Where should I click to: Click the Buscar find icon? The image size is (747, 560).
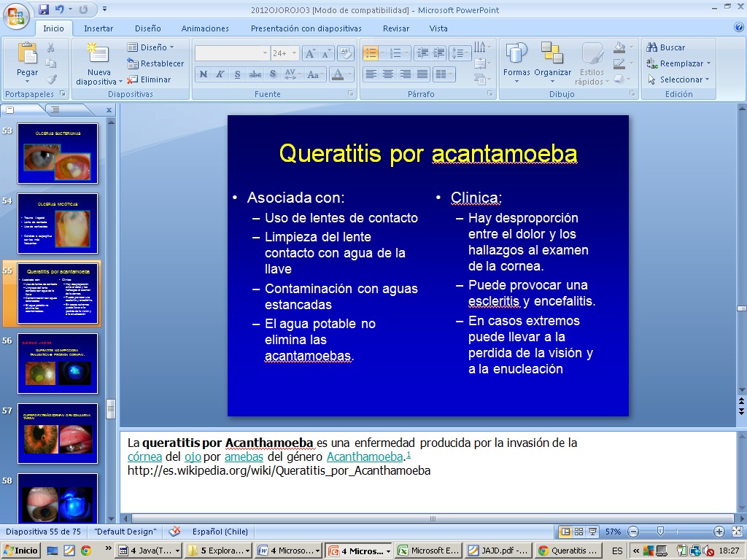click(652, 47)
